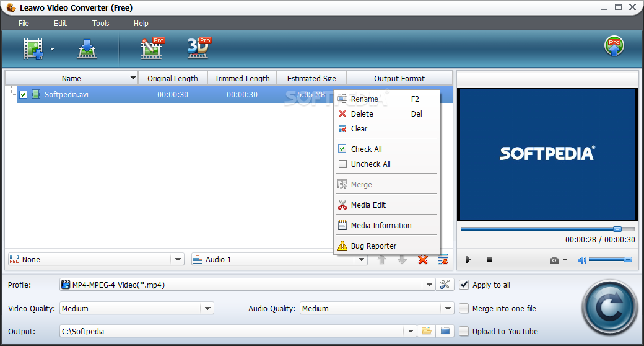Viewport: 644px width, 346px height.
Task: Click the Original Length column header
Action: coord(173,79)
